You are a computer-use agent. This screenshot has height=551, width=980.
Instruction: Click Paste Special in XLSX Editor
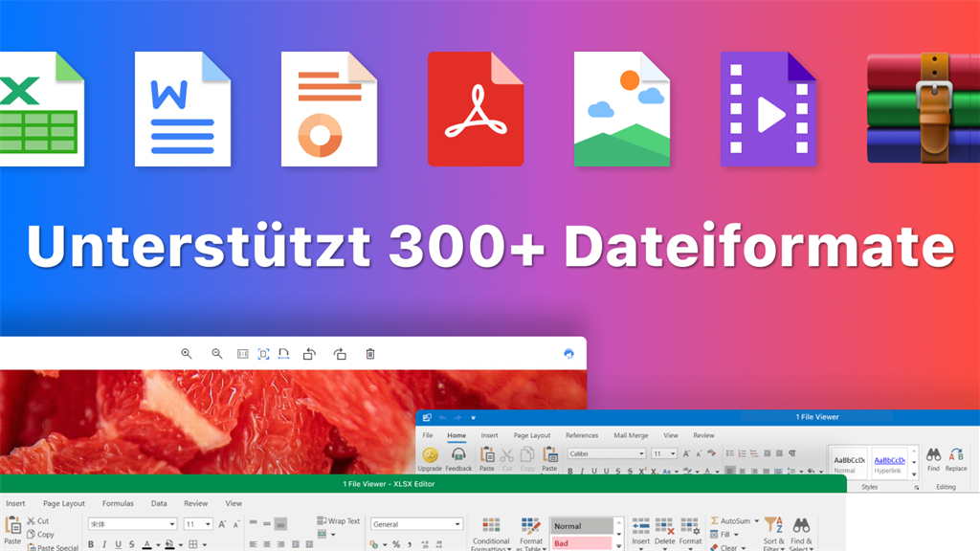coord(54,547)
